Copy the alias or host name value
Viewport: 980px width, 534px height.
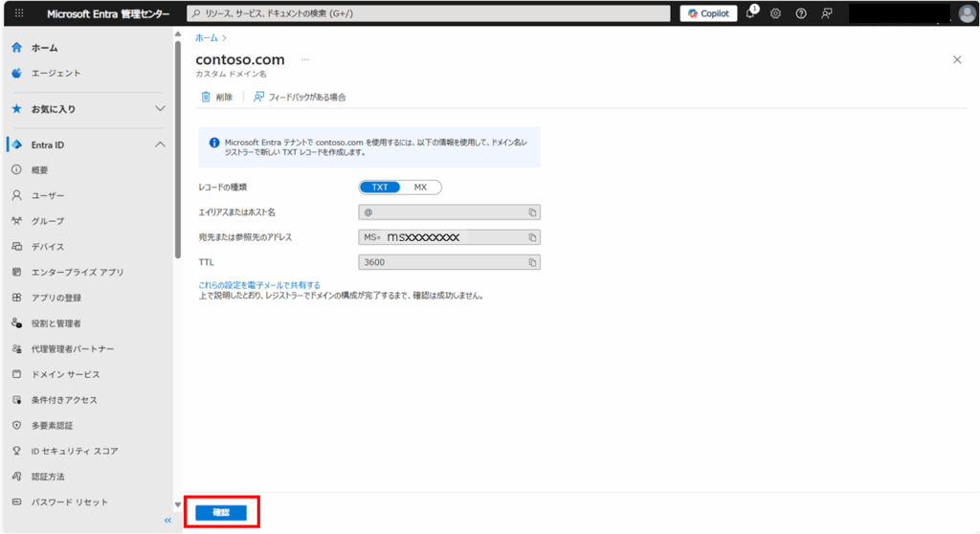533,212
